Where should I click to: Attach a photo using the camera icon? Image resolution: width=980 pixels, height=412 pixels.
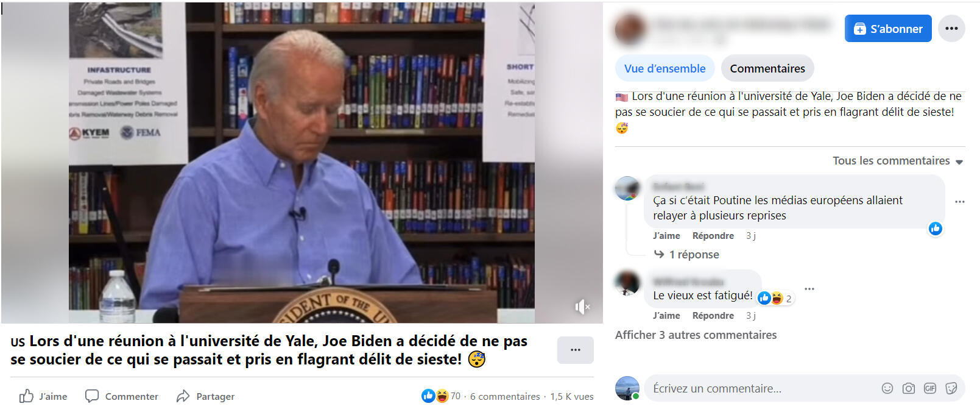[909, 388]
